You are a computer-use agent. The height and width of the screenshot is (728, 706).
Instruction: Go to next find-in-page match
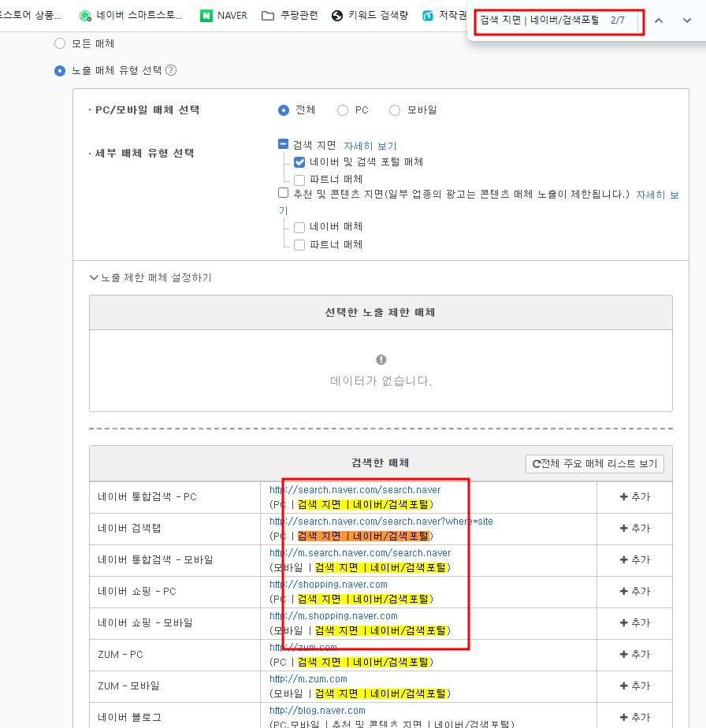point(687,20)
